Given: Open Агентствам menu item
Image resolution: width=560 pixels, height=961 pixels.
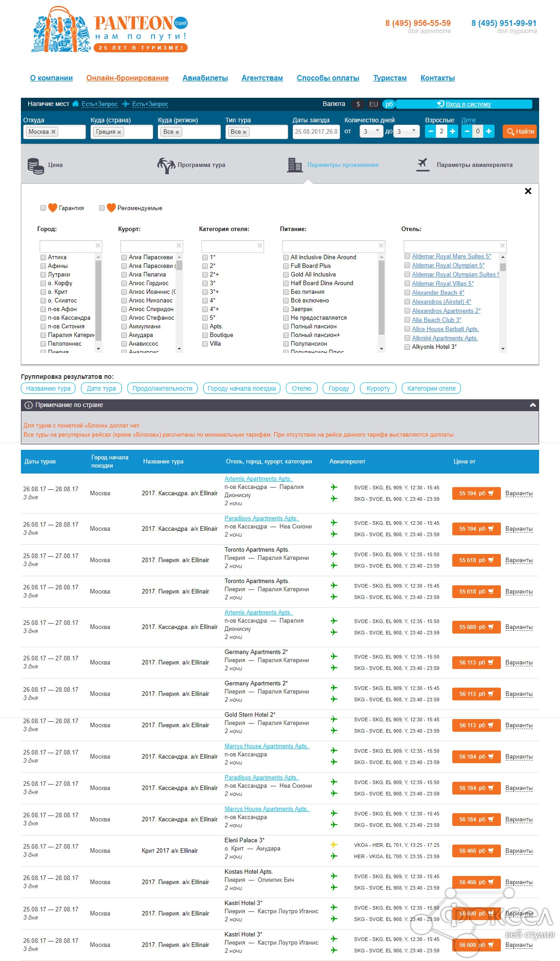Looking at the screenshot, I should (x=262, y=78).
